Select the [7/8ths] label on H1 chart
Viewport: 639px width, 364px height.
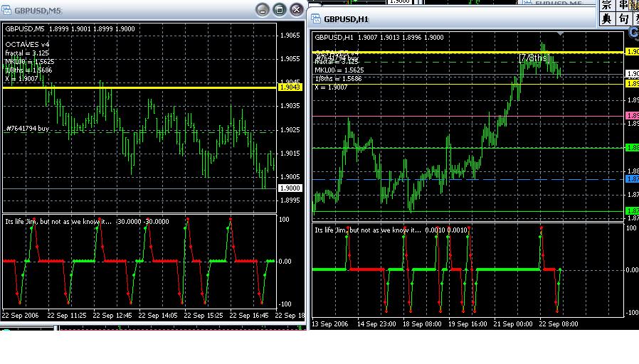pyautogui.click(x=534, y=58)
